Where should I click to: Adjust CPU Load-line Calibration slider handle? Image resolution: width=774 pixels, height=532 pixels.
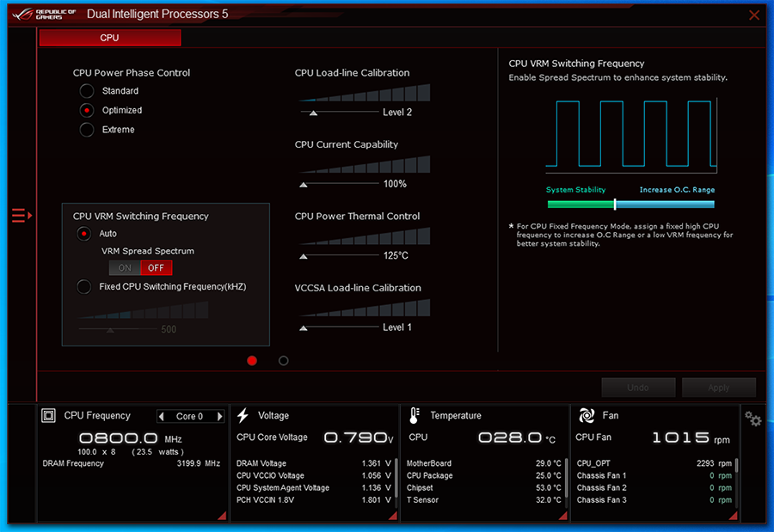click(x=313, y=113)
